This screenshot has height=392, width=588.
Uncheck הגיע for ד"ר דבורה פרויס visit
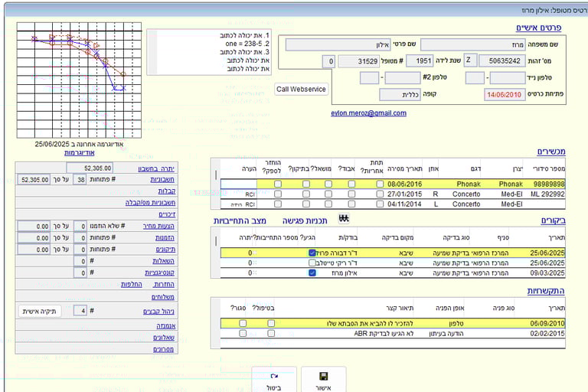coord(312,253)
